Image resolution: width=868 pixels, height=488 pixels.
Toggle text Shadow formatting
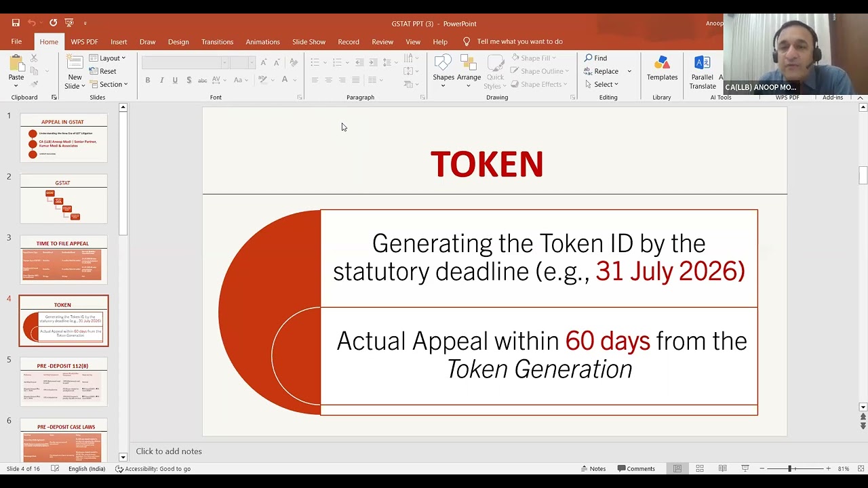(189, 80)
